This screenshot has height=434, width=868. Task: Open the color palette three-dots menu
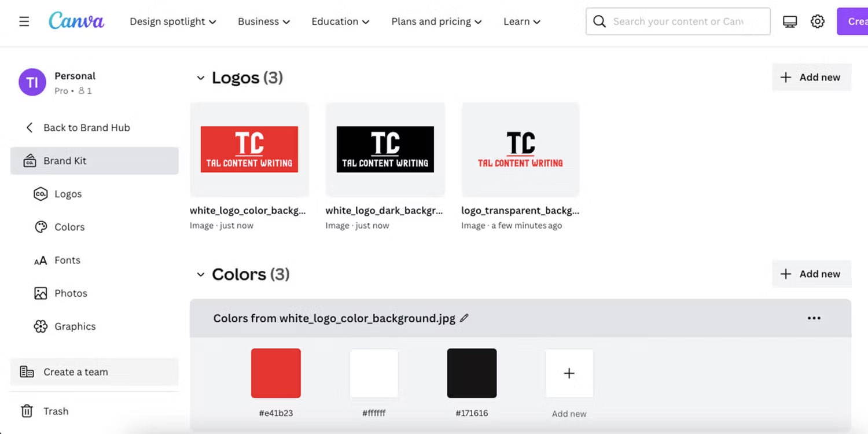pyautogui.click(x=814, y=318)
